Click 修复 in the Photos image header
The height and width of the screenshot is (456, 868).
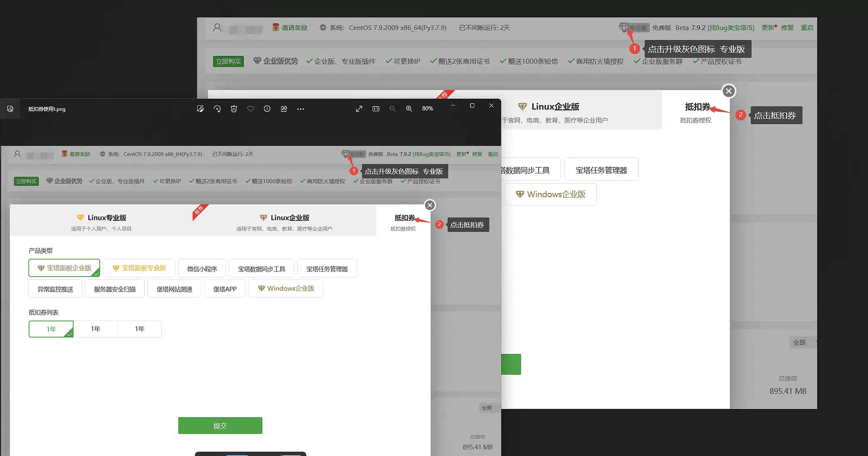pos(477,154)
